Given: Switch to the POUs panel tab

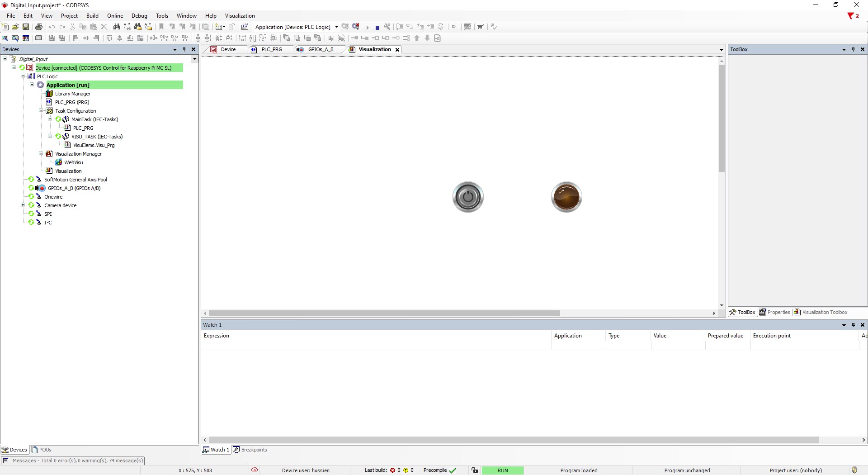Looking at the screenshot, I should point(42,450).
